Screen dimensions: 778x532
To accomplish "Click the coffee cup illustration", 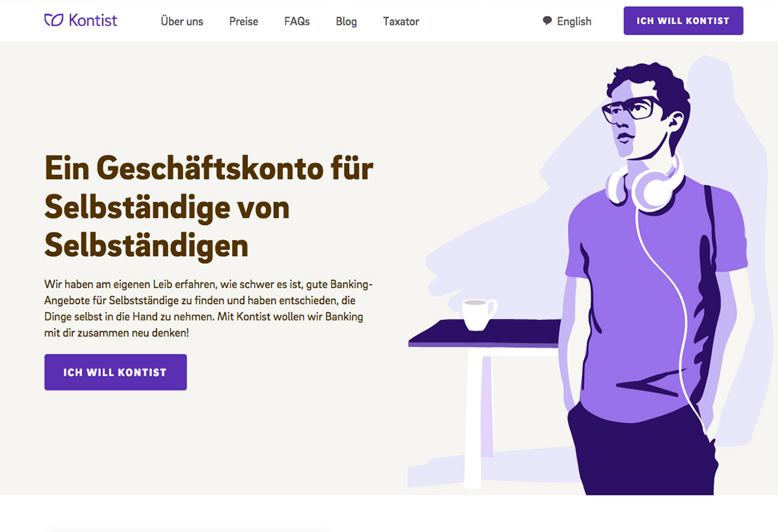I will tap(479, 314).
